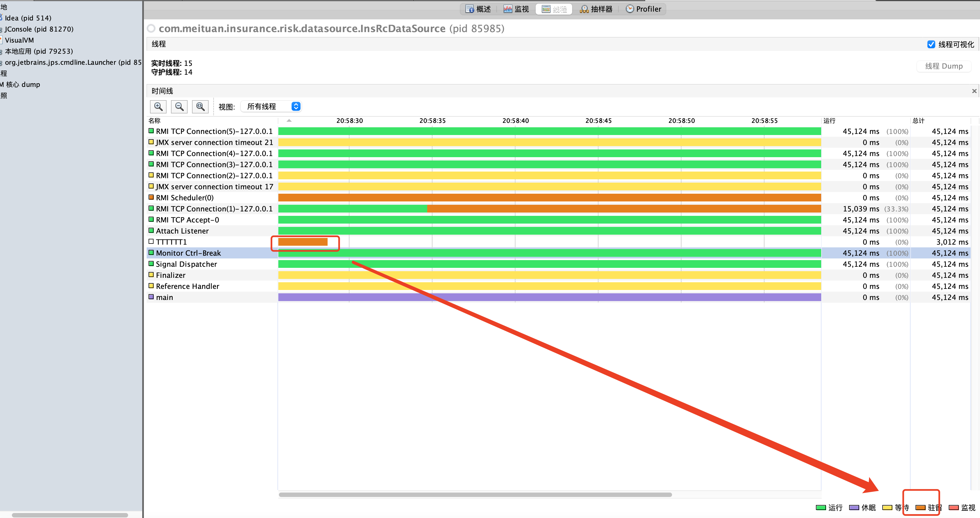Click the 总计 column header
Screen dimensions: 980x518
[918, 121]
